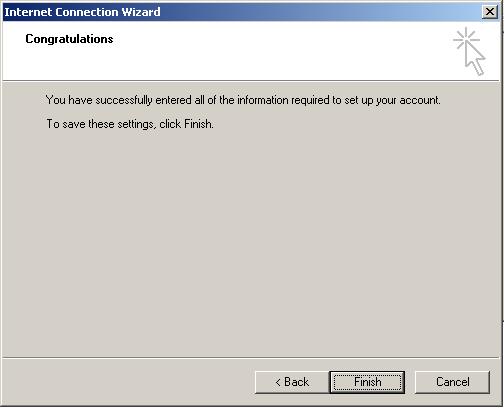The height and width of the screenshot is (408, 504).
Task: Select the Internet Connection Wizard title text
Action: click(x=82, y=12)
